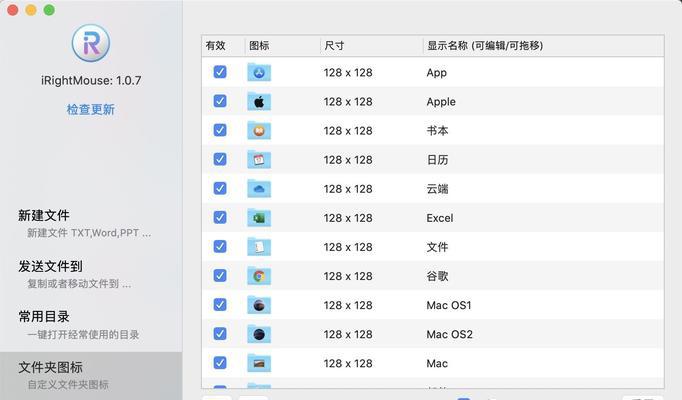Select the Books folder icon in 书本 row
The height and width of the screenshot is (400, 682).
(259, 130)
